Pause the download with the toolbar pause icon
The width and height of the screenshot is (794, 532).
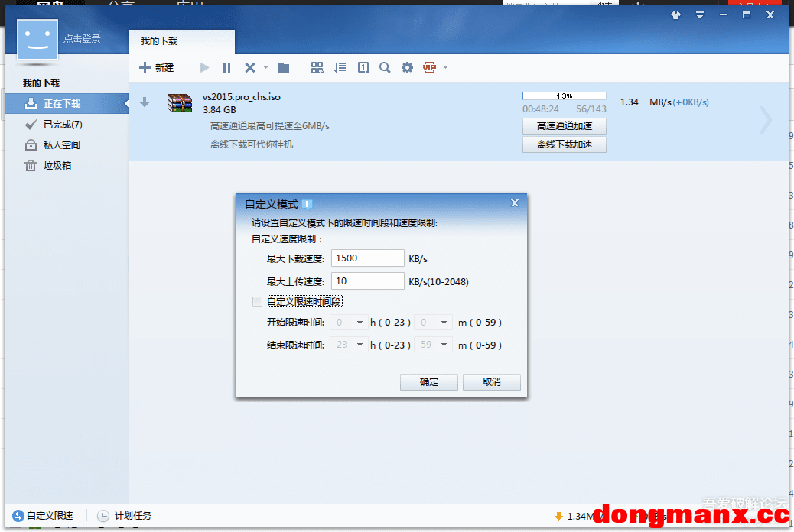coord(226,68)
